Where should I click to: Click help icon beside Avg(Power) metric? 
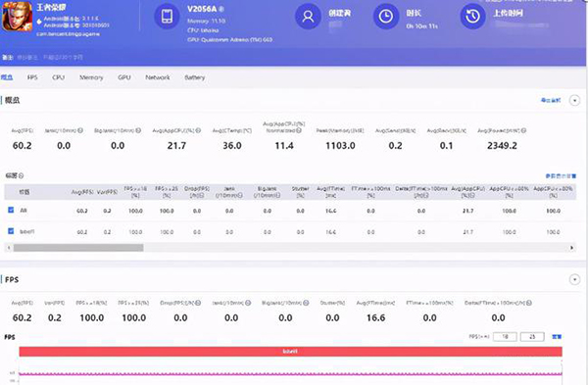click(523, 130)
